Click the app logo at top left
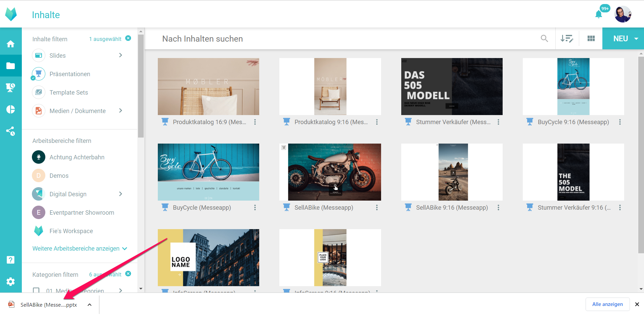 pyautogui.click(x=11, y=14)
